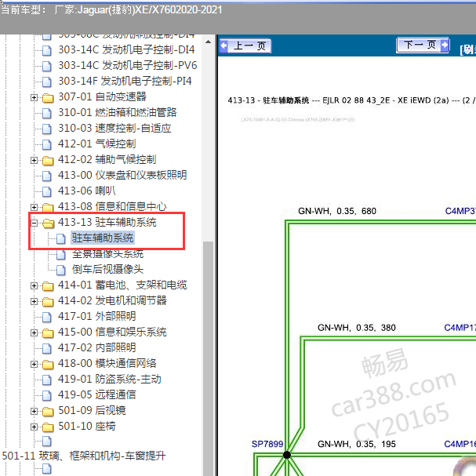Click page icon of 303-14C 发动机电子控制-DI4
This screenshot has height=476, width=476.
pyautogui.click(x=47, y=51)
